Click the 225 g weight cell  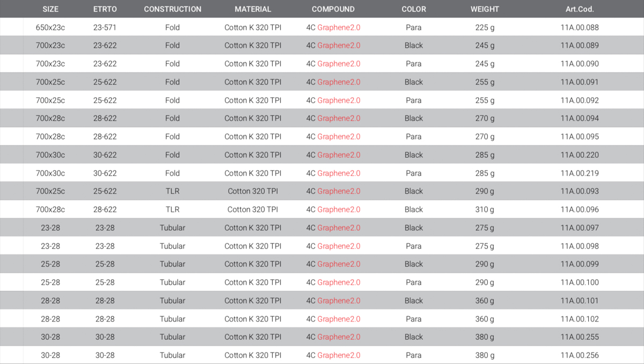(485, 27)
